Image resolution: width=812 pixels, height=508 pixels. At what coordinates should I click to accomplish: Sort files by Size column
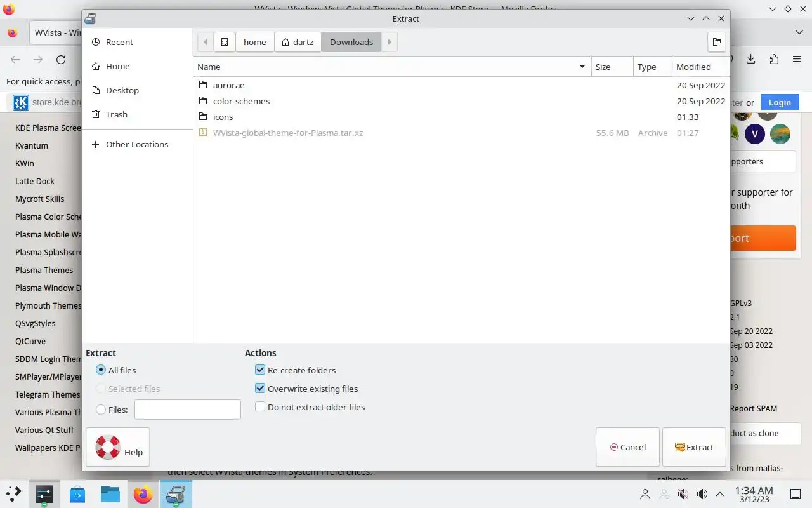click(612, 67)
